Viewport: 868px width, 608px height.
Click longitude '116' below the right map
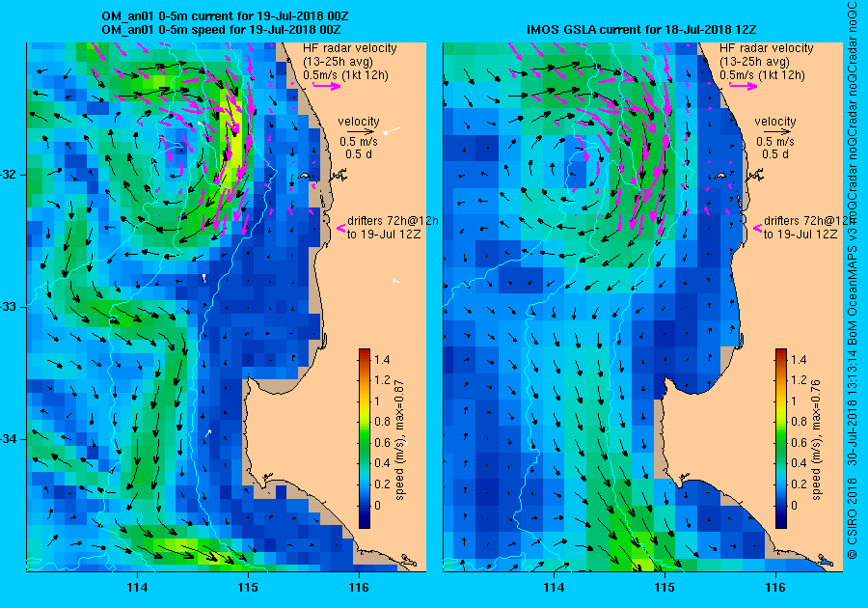[x=775, y=588]
